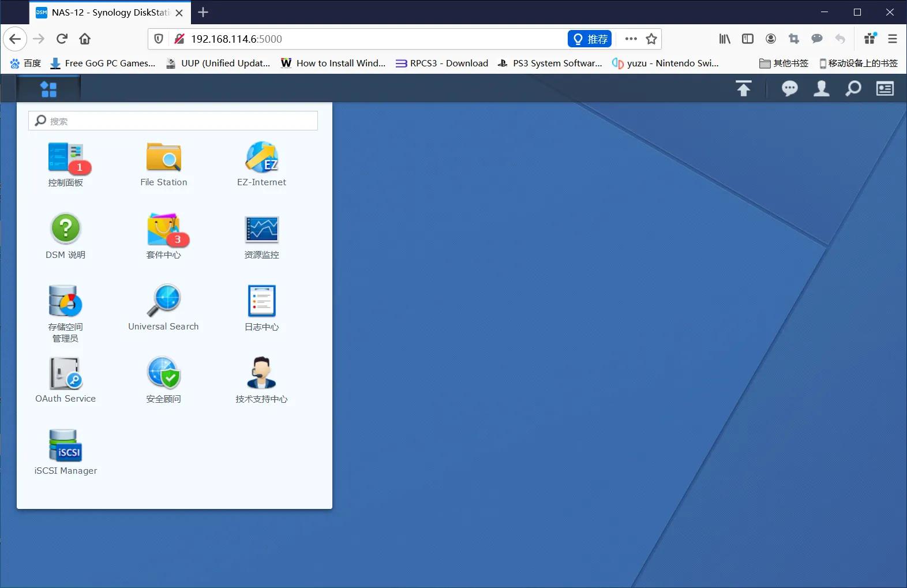Click DSM taskbar search magnifier
The height and width of the screenshot is (588, 907).
[x=853, y=88]
